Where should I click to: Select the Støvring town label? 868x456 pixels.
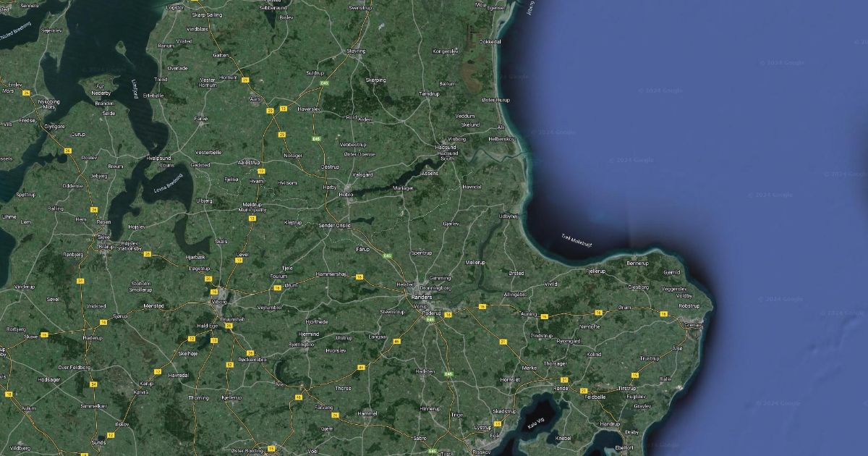(x=356, y=51)
